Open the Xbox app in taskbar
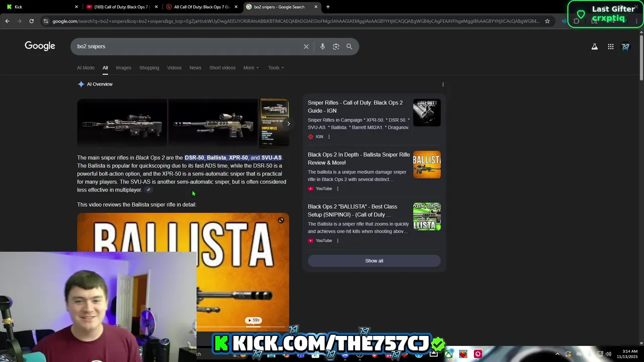Screen dimensions: 644x362 [448, 354]
